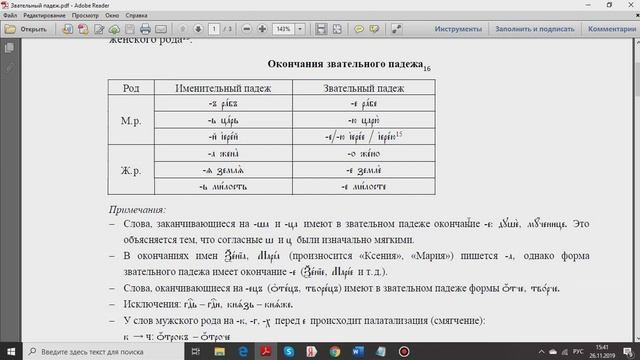Open the Инструменты panel
Screen dimensions: 640x360
pyautogui.click(x=458, y=29)
